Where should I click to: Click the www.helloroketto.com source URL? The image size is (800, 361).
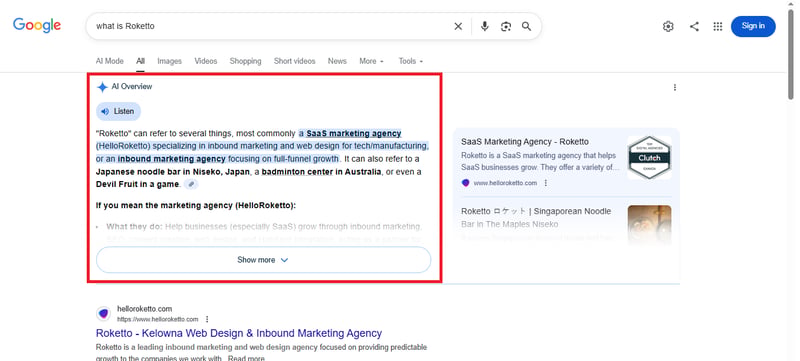[x=505, y=183]
